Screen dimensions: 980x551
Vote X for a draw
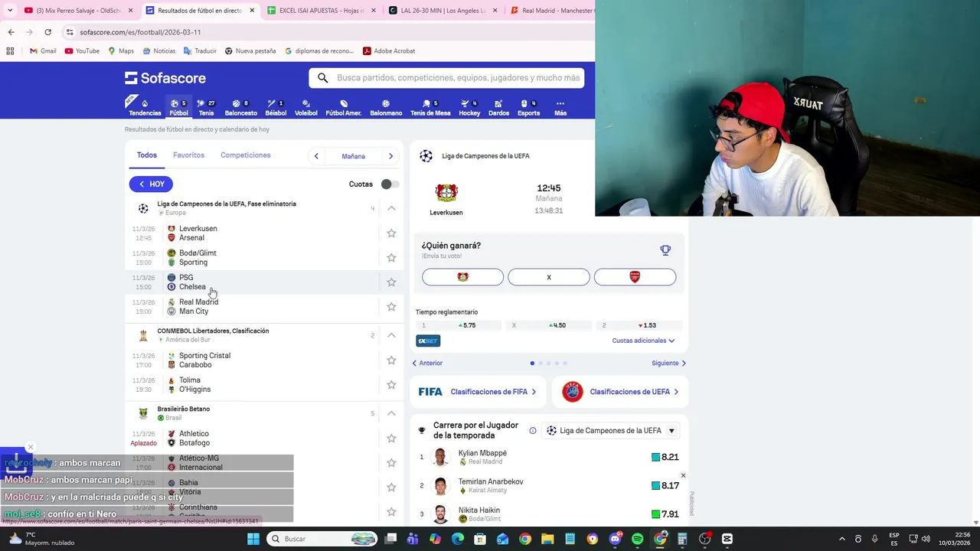549,277
